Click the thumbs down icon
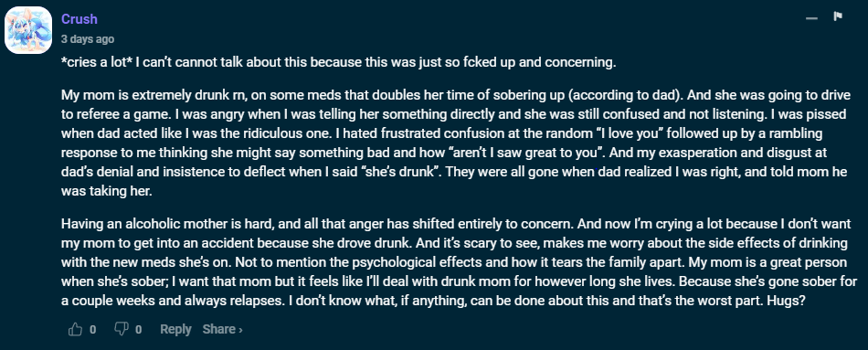 (x=121, y=330)
